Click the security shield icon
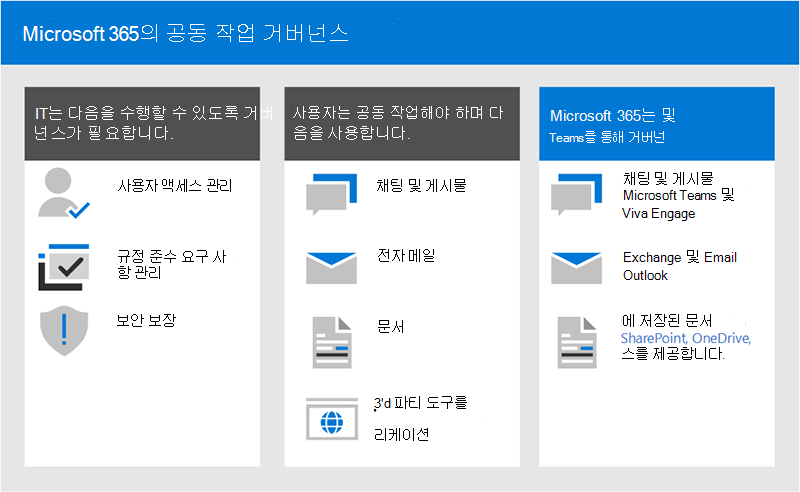Image resolution: width=800 pixels, height=492 pixels. click(x=64, y=330)
